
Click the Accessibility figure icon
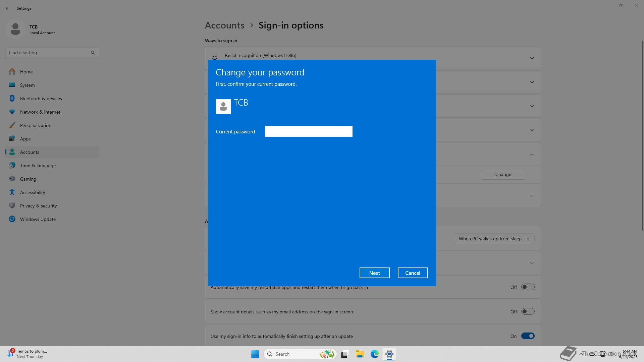[x=12, y=192]
